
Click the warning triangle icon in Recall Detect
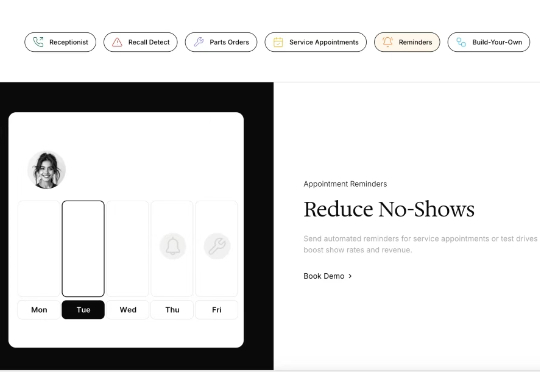coord(117,42)
